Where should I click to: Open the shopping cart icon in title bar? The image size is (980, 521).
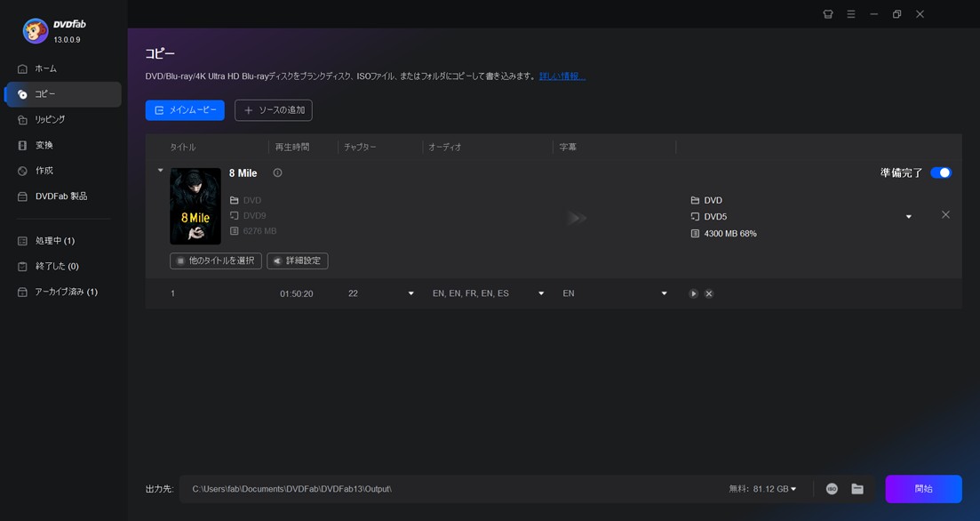tap(827, 14)
